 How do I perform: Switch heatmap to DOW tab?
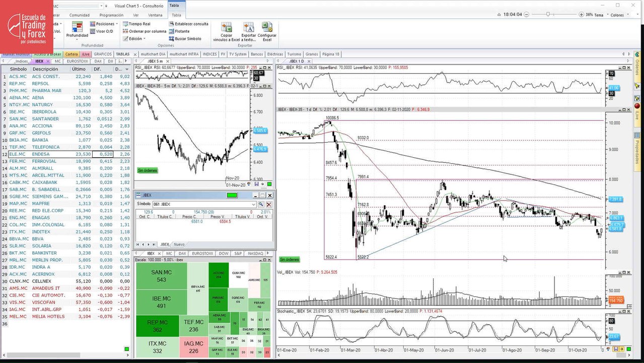(223, 253)
